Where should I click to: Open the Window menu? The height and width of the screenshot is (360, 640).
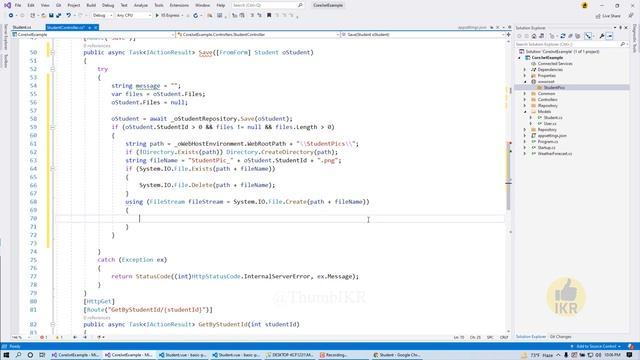202,5
